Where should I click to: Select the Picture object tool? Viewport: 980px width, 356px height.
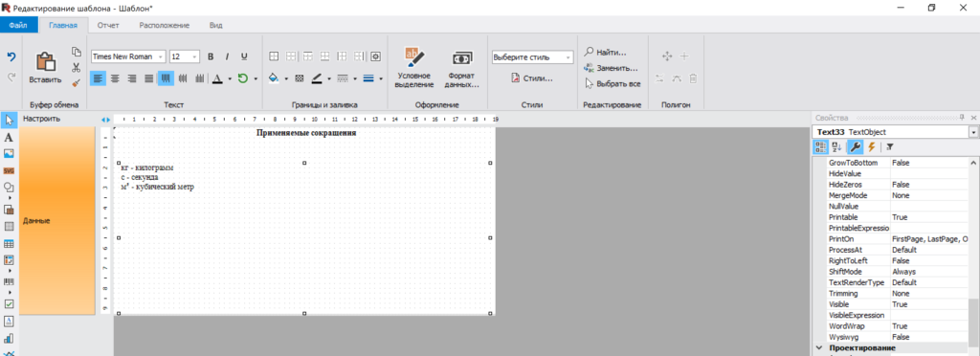point(9,153)
